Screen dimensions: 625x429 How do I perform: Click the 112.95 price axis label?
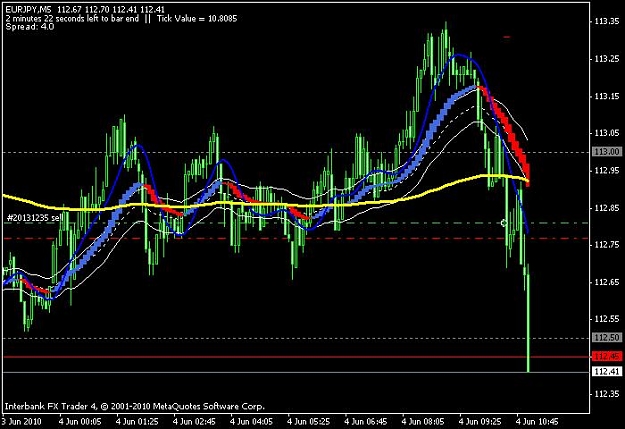tap(607, 171)
